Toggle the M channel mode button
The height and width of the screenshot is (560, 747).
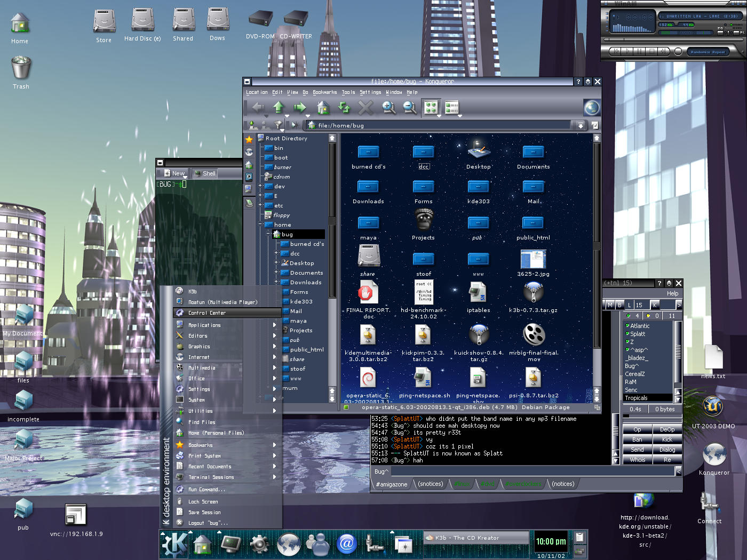coord(610,305)
